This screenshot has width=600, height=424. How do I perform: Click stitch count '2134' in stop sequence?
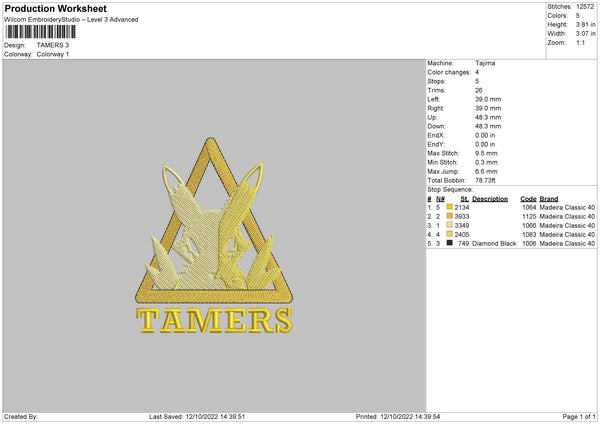[462, 207]
